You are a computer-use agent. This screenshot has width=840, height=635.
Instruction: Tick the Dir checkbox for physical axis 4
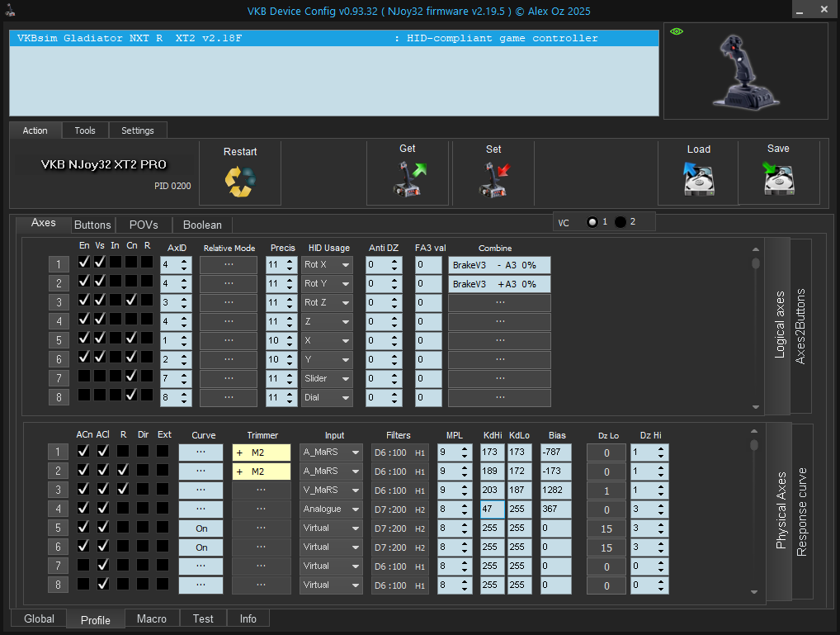click(x=143, y=508)
